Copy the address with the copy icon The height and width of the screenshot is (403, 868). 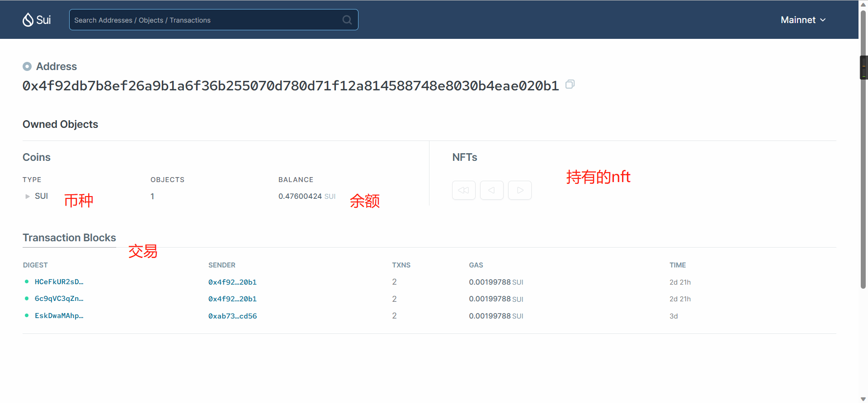570,84
